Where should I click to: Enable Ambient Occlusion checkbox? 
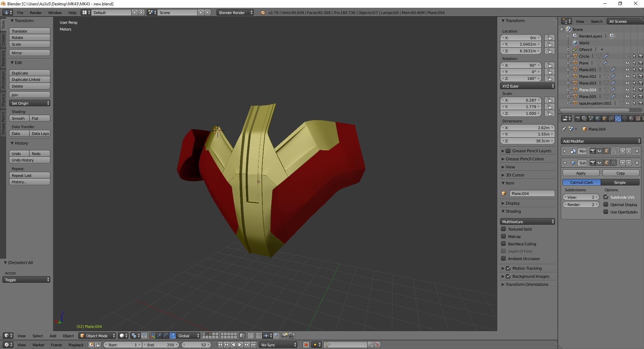(503, 258)
